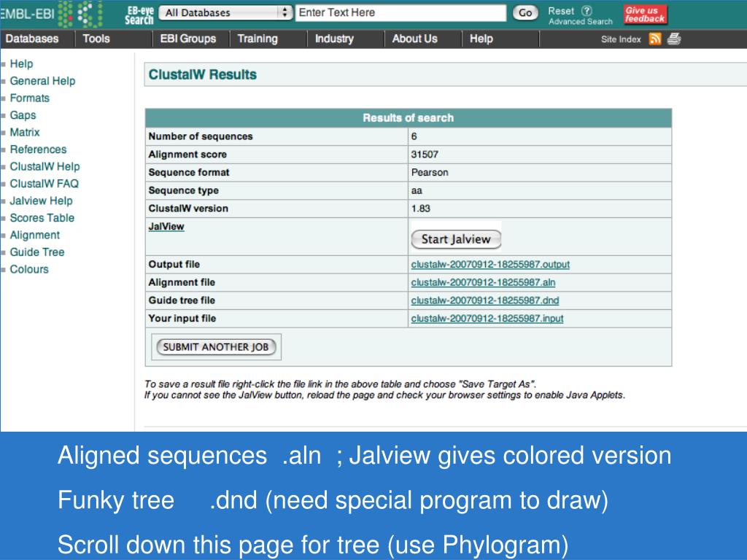Open the Help sidebar link
The image size is (747, 560).
pos(21,64)
